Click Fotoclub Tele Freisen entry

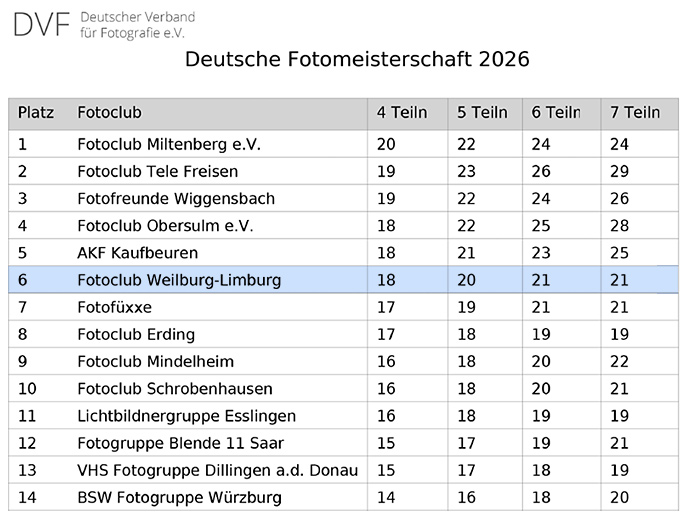coord(158,171)
